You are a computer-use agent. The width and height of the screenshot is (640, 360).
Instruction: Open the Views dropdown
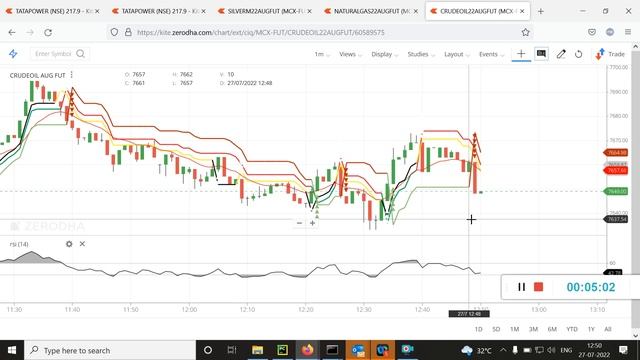(x=350, y=54)
